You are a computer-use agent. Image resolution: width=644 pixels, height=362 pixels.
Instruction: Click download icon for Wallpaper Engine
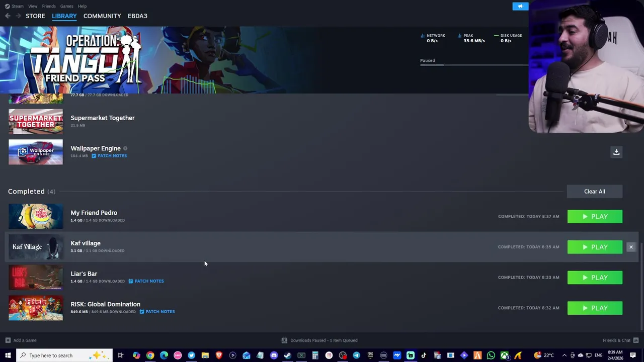[x=616, y=152]
